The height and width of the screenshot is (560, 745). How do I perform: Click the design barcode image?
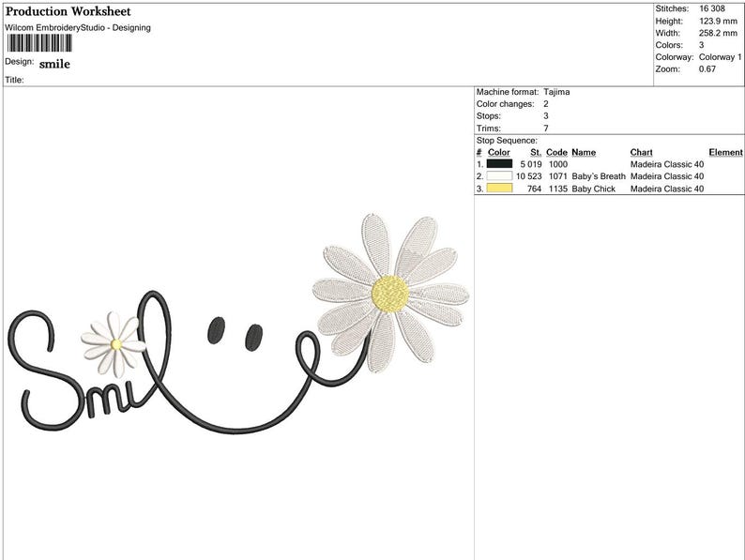coord(39,43)
